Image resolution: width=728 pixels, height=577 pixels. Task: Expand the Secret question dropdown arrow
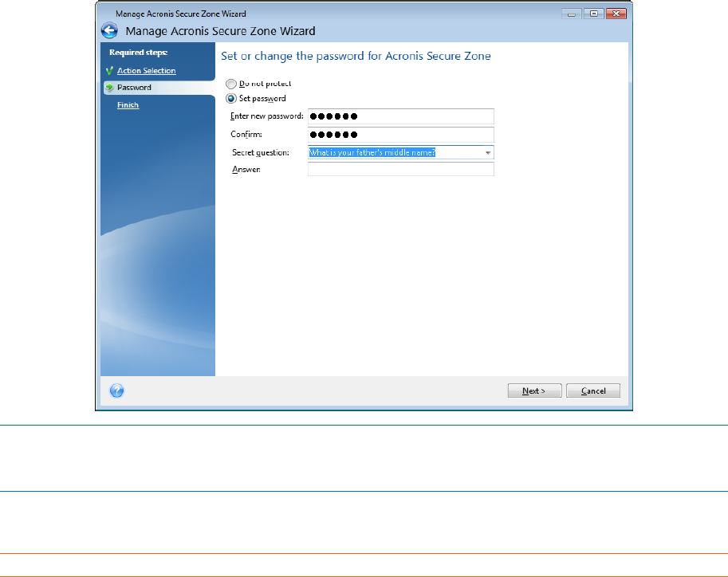tap(488, 153)
